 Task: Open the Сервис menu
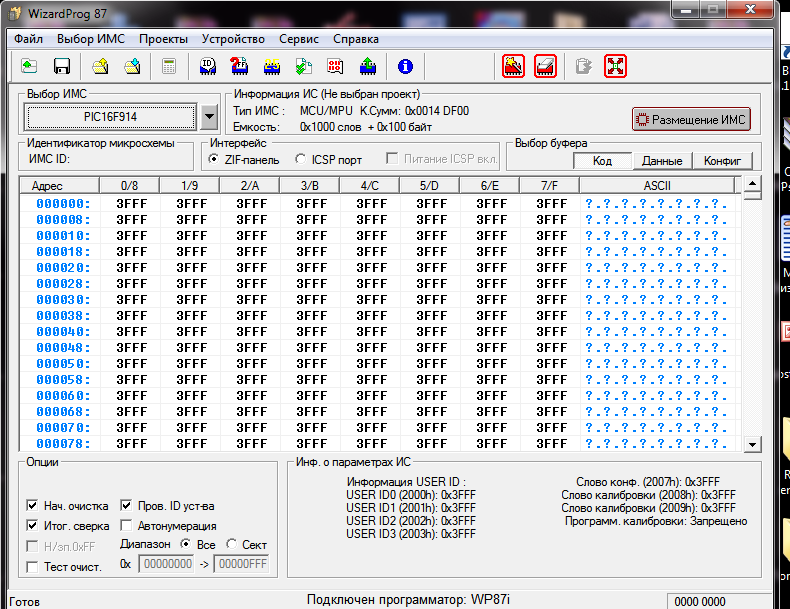pos(299,39)
